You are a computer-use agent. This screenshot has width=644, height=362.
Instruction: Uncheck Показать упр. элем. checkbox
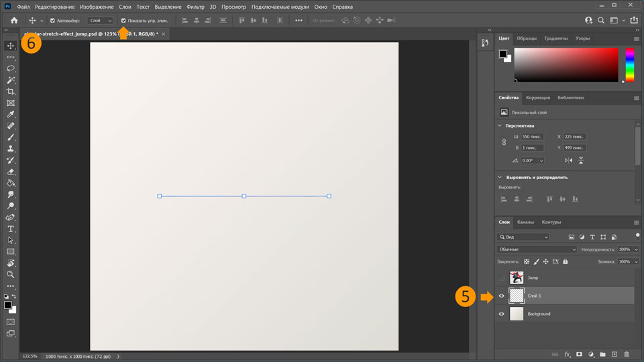click(x=123, y=21)
